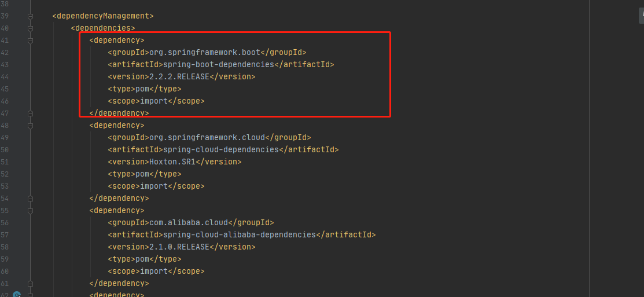Image resolution: width=644 pixels, height=297 pixels.
Task: Click the spring-boot-dependencies artifactId value
Action: pos(219,64)
